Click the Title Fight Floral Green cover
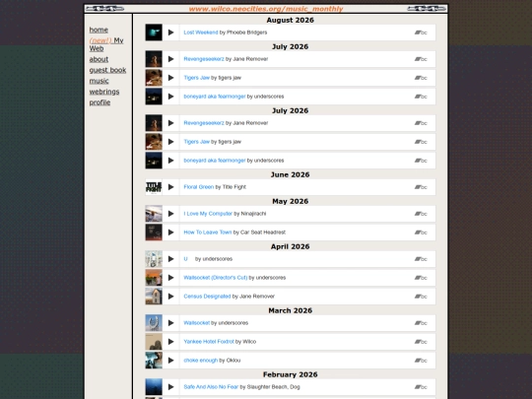Screen dimensions: 532x399 coord(154,187)
